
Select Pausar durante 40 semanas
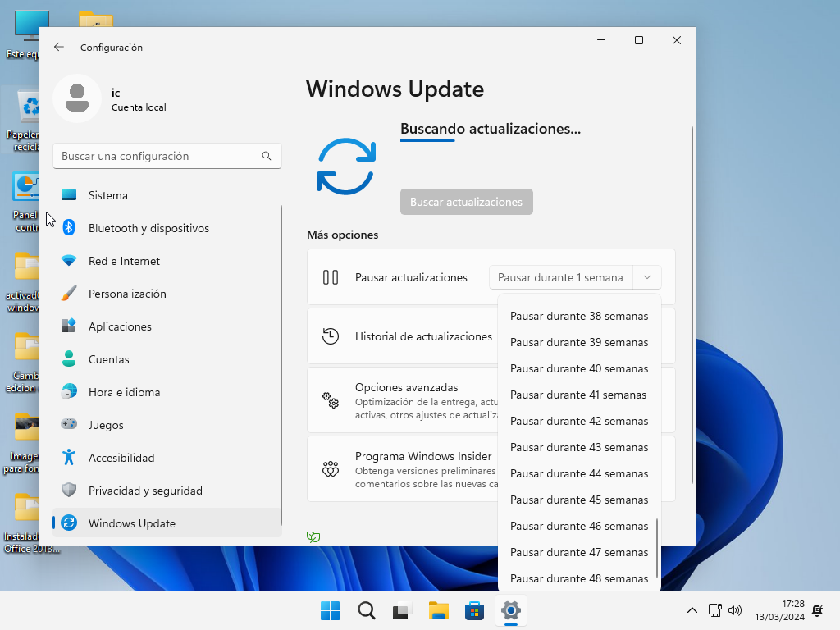coord(579,368)
